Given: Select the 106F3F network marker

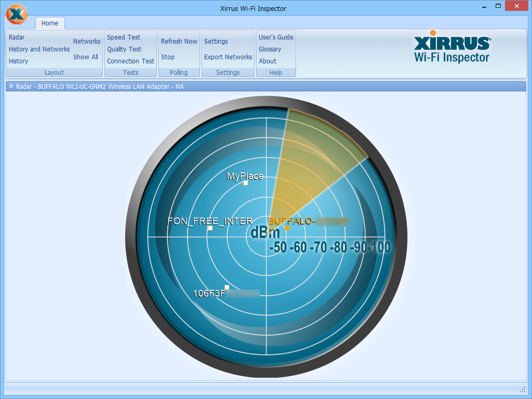Looking at the screenshot, I should point(227,287).
